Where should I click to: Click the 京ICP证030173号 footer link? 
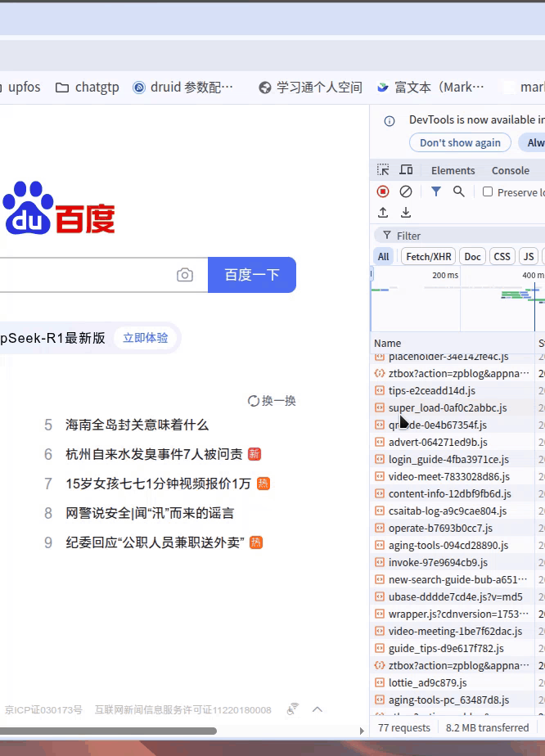pos(43,709)
